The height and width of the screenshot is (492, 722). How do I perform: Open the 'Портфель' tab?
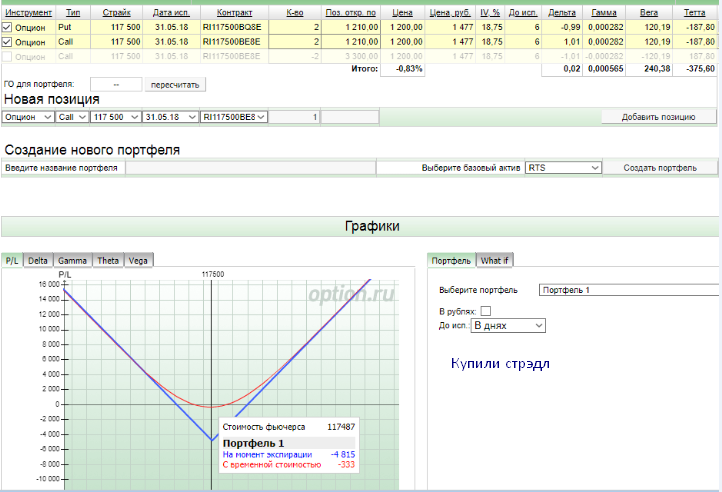click(x=451, y=260)
